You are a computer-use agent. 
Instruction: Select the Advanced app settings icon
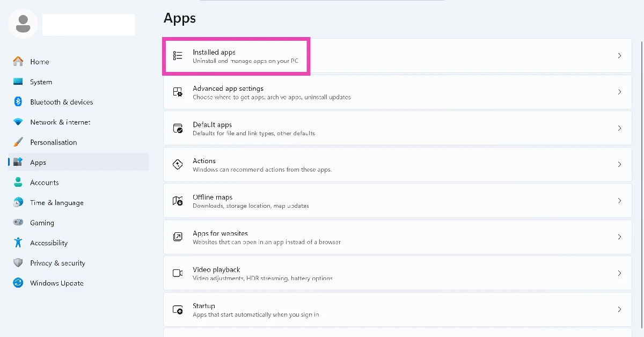click(178, 92)
